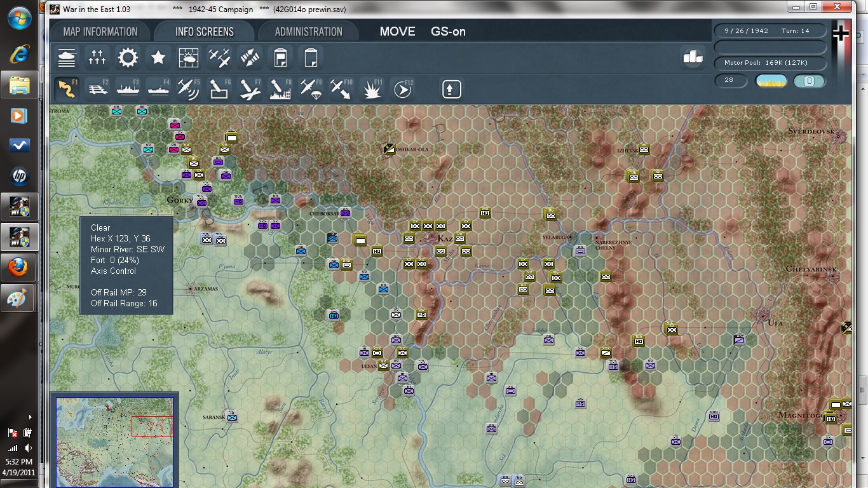Open Windows Media Player from taskbar

(x=19, y=115)
